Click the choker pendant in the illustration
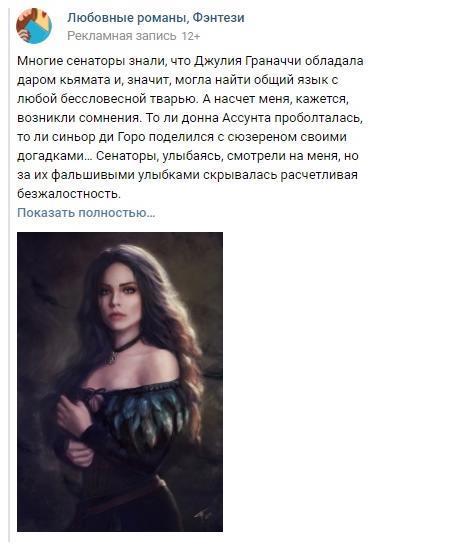 click(111, 358)
